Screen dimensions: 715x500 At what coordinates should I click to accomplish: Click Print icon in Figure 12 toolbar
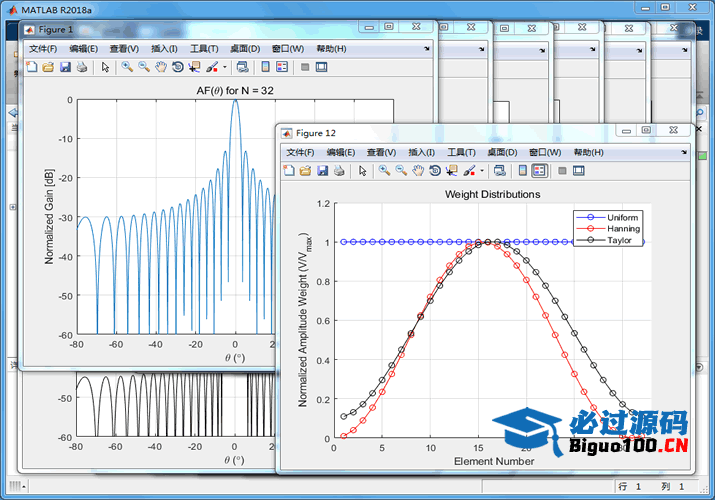click(x=339, y=171)
